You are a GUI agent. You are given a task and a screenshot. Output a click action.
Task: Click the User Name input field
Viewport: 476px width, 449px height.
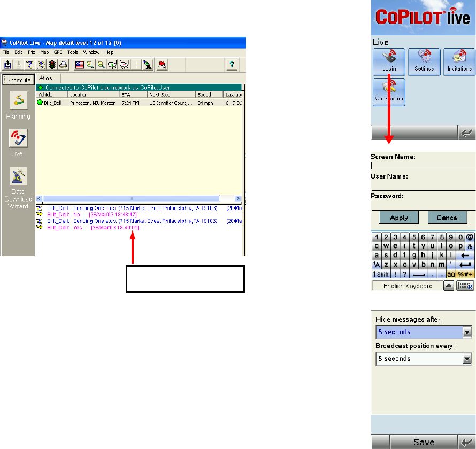click(423, 185)
